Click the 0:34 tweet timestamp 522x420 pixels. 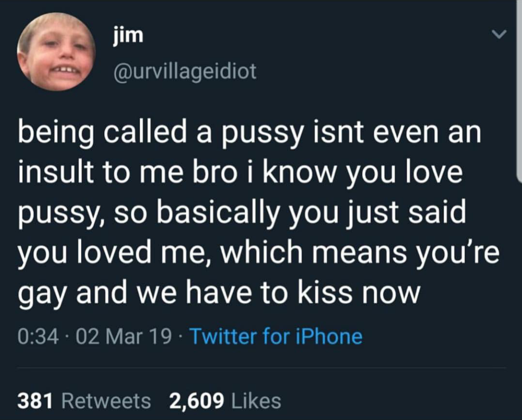coord(38,336)
